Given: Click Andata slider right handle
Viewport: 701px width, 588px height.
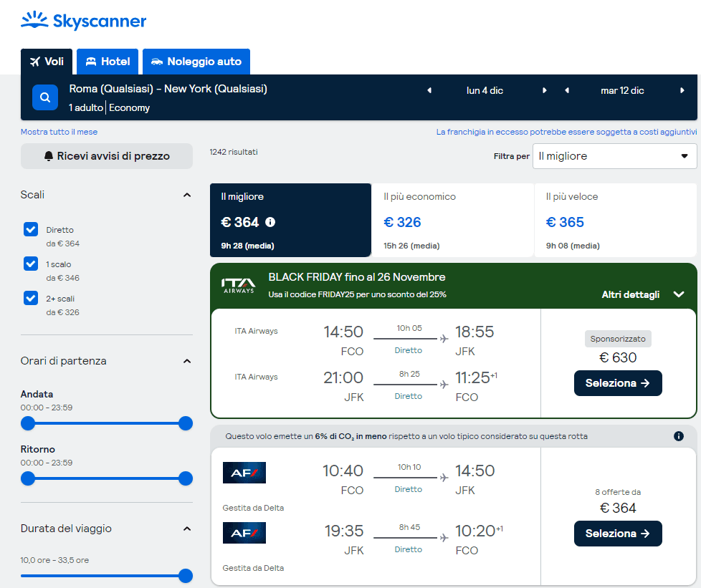Looking at the screenshot, I should click(186, 423).
